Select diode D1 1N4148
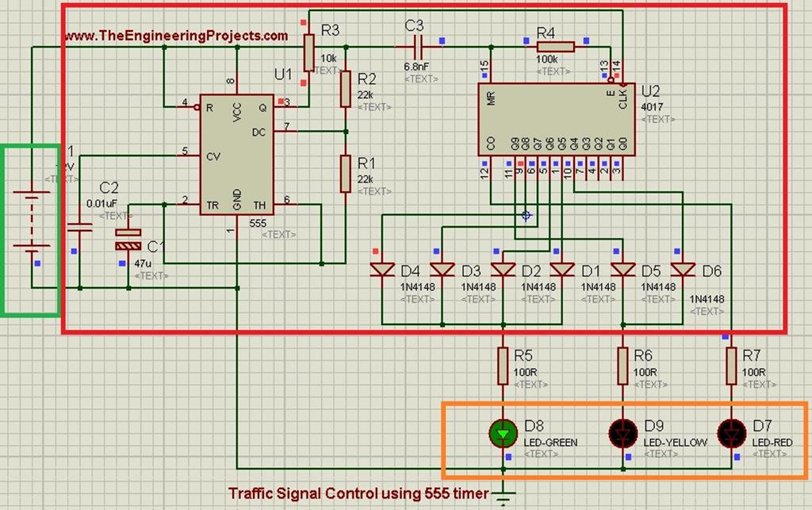812x510 pixels. pos(561,270)
